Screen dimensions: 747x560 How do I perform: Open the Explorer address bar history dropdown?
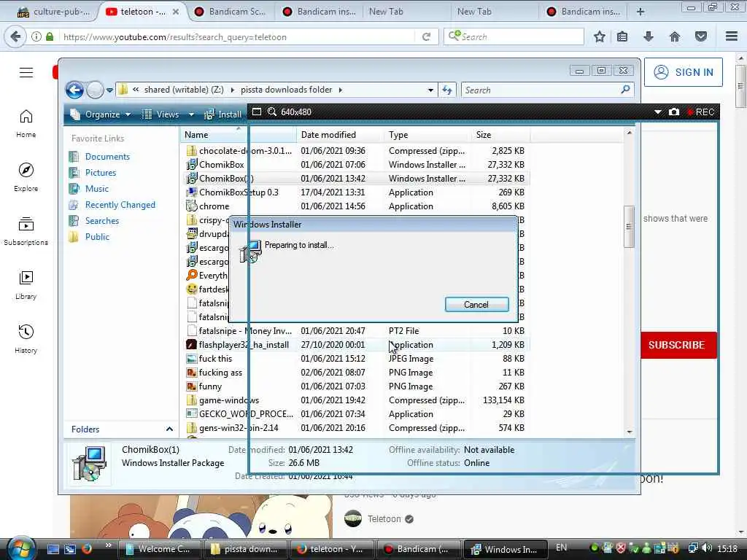[430, 90]
